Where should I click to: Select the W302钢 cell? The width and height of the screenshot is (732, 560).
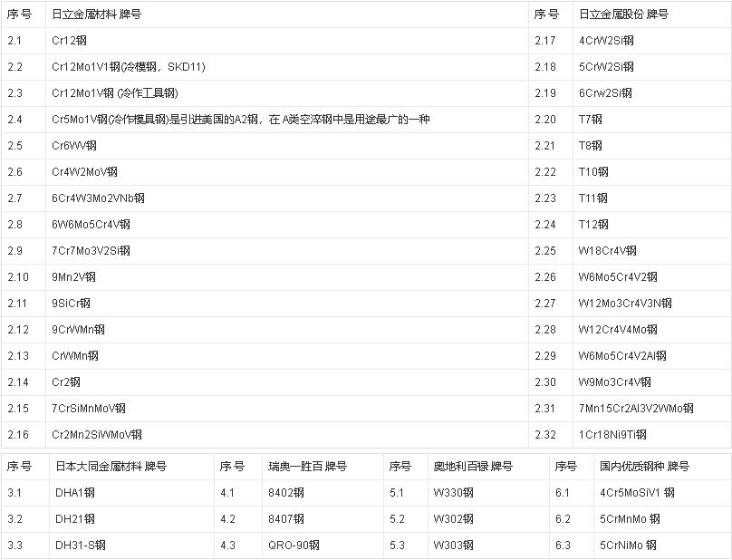tap(453, 519)
